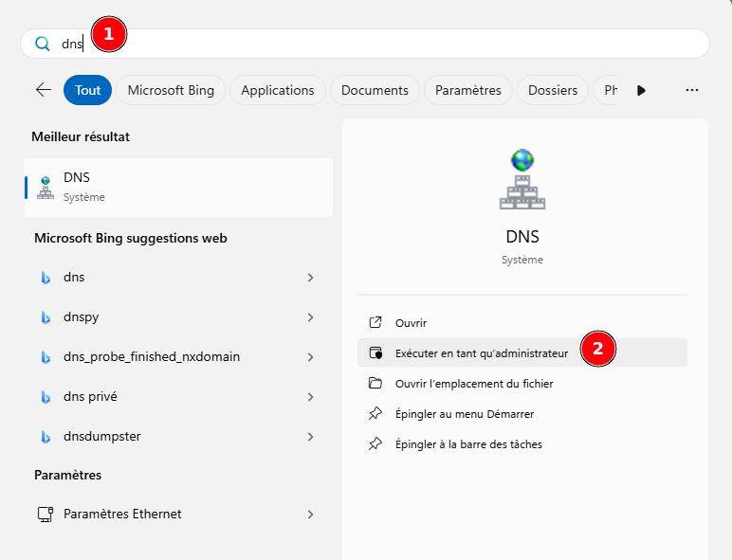Switch to the Documents filter
The width and height of the screenshot is (732, 560).
point(375,90)
